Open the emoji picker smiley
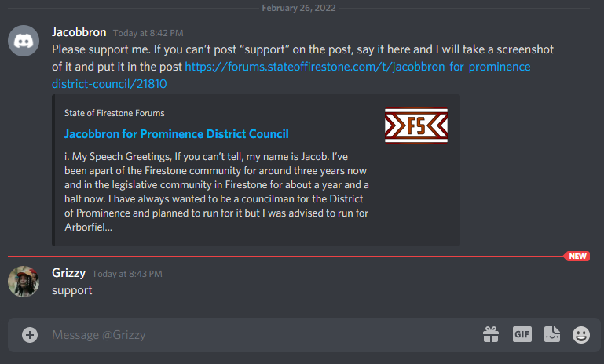Viewport: 604px width, 364px height. tap(581, 334)
